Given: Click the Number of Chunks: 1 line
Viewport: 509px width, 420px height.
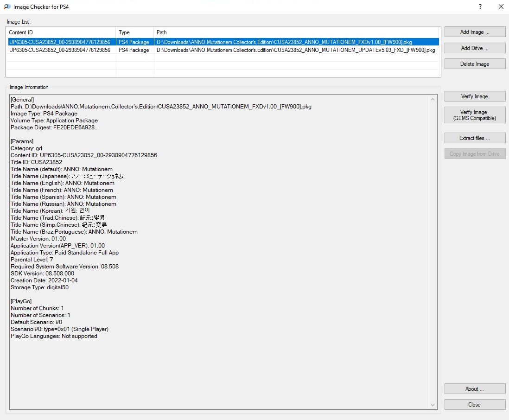Looking at the screenshot, I should pos(38,308).
